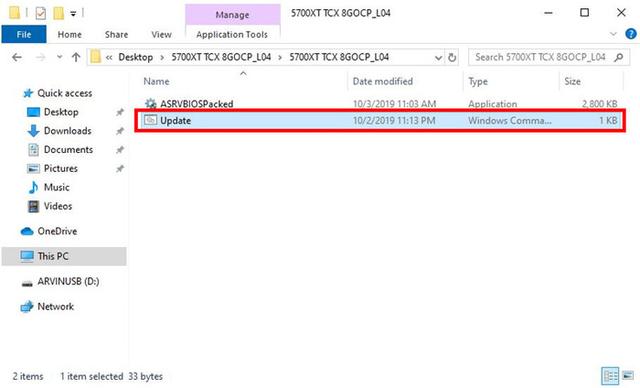Open the Application Tools tab

click(x=232, y=35)
